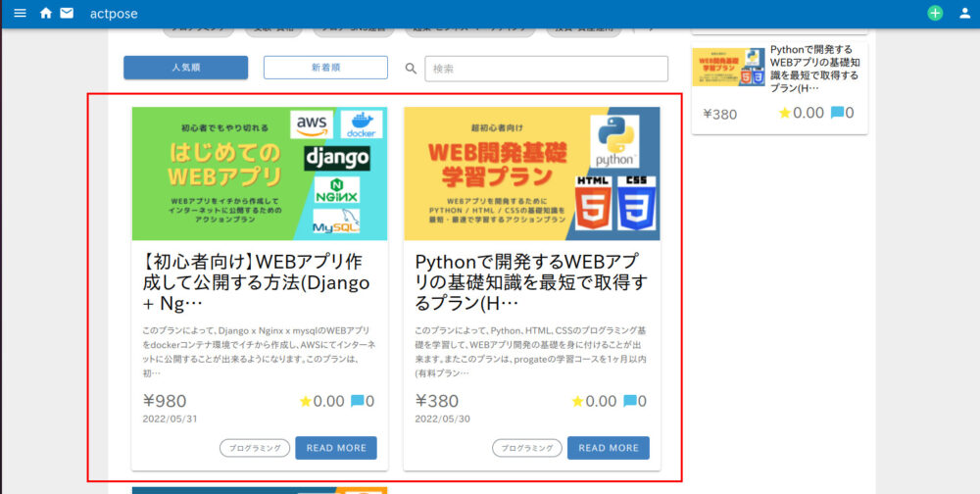Screen dimensions: 980x494
Task: Click the sidebar ¥380 price
Action: coord(720,115)
